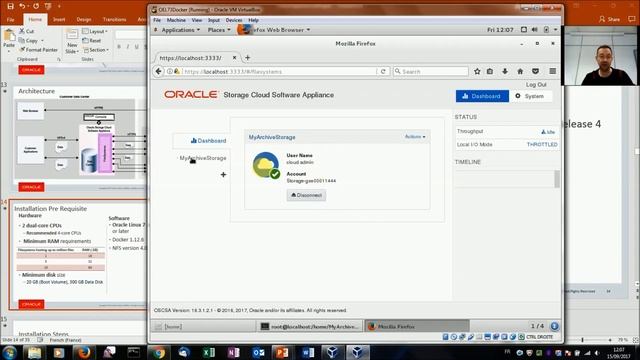
Task: Adjust the PowerPoint zoom slider
Action: pyautogui.click(x=583, y=340)
